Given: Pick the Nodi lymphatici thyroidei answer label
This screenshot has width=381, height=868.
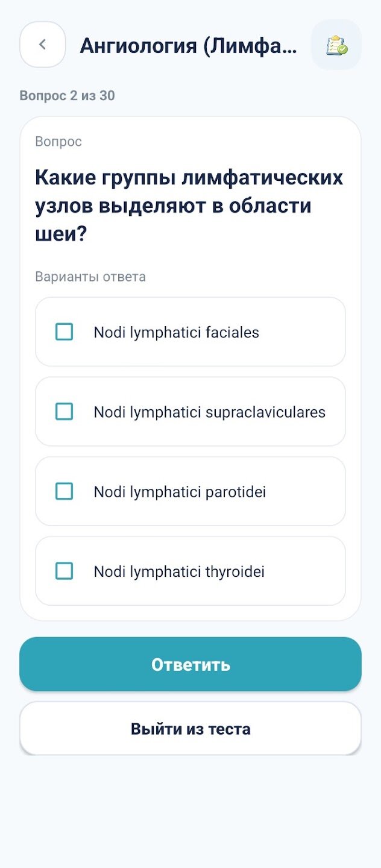Looking at the screenshot, I should coord(179,571).
